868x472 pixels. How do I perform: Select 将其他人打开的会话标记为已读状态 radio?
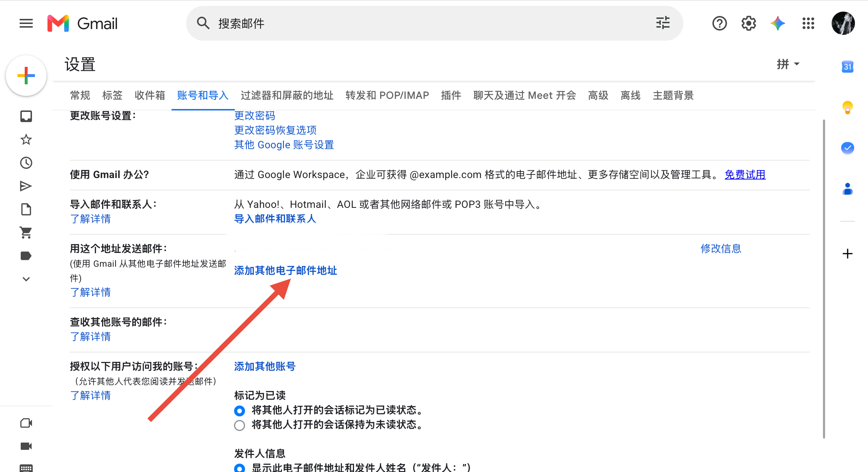tap(240, 411)
